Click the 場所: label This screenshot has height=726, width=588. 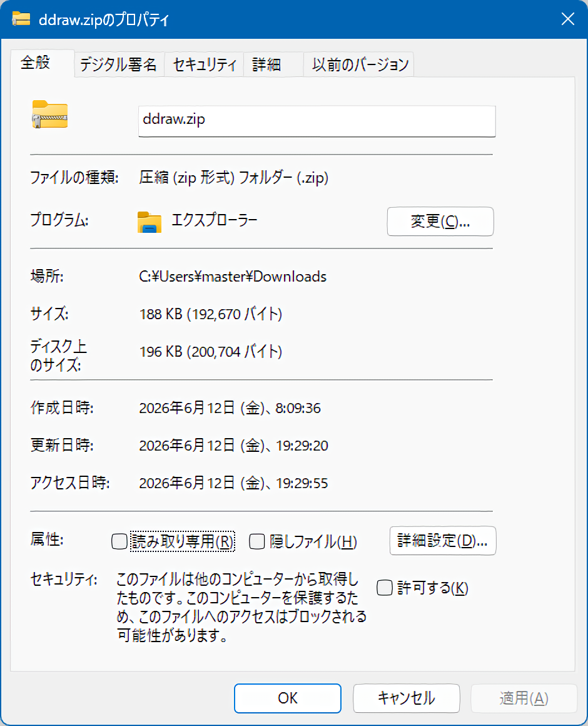[x=47, y=277]
